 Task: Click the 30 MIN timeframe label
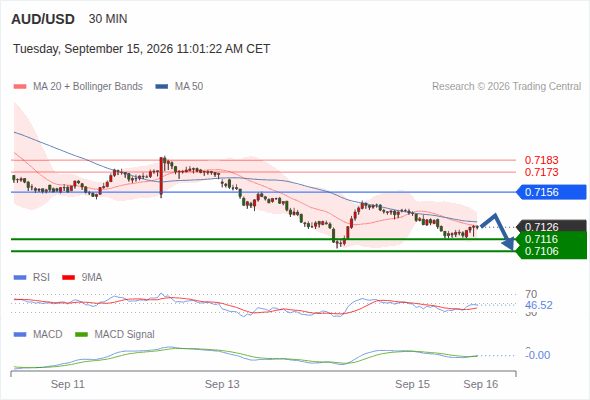point(108,19)
